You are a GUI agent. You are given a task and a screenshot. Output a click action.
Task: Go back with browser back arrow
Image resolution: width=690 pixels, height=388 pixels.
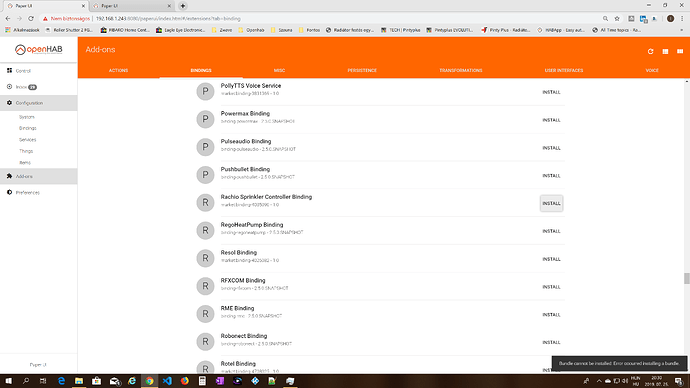pos(8,18)
